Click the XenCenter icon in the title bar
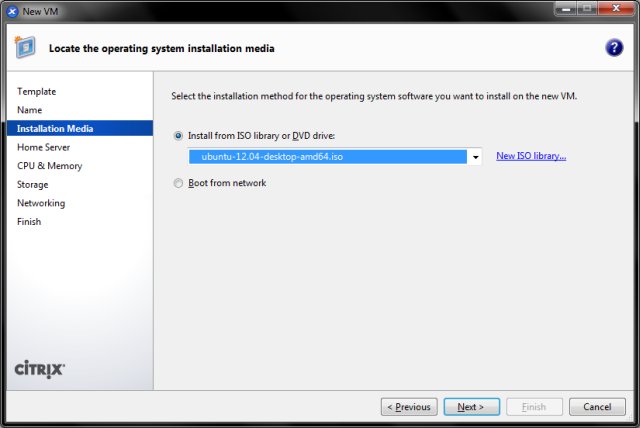The width and height of the screenshot is (640, 428). (x=12, y=11)
